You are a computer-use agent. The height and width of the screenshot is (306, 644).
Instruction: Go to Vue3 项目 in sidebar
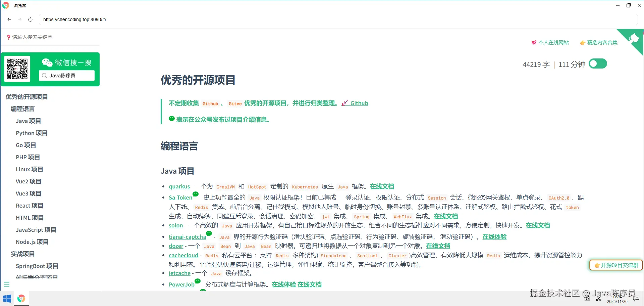click(x=29, y=193)
